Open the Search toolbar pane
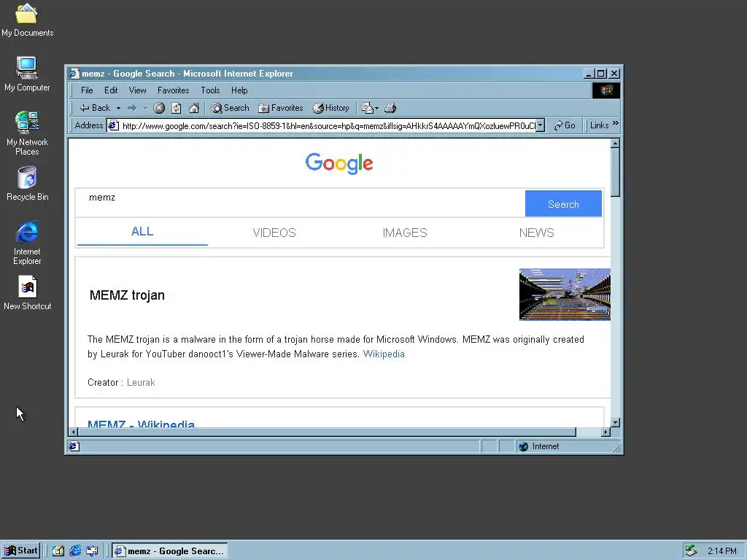The height and width of the screenshot is (560, 747). tap(230, 108)
